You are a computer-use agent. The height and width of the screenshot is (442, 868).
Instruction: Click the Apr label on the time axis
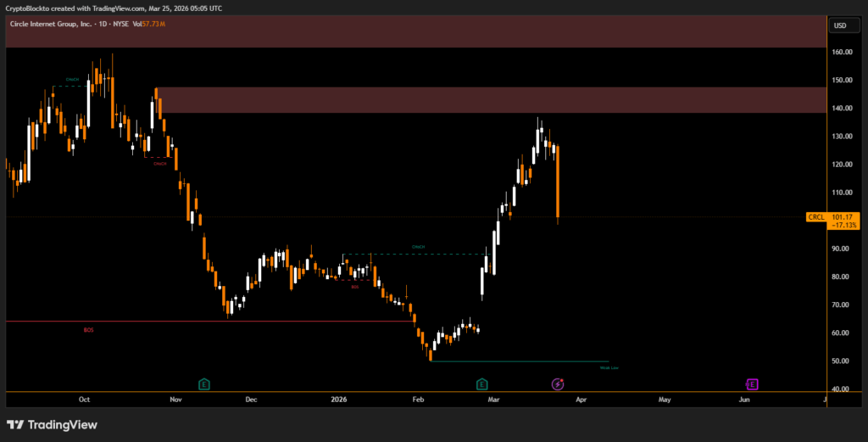tap(581, 399)
